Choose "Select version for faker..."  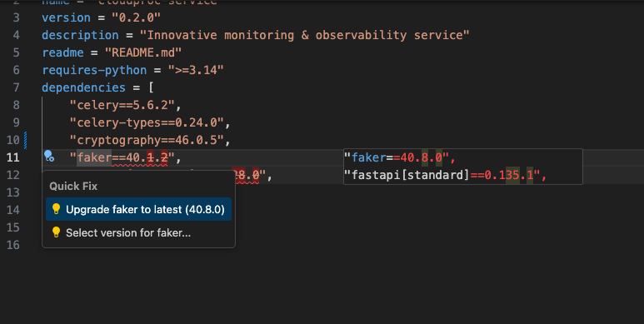[x=138, y=233]
